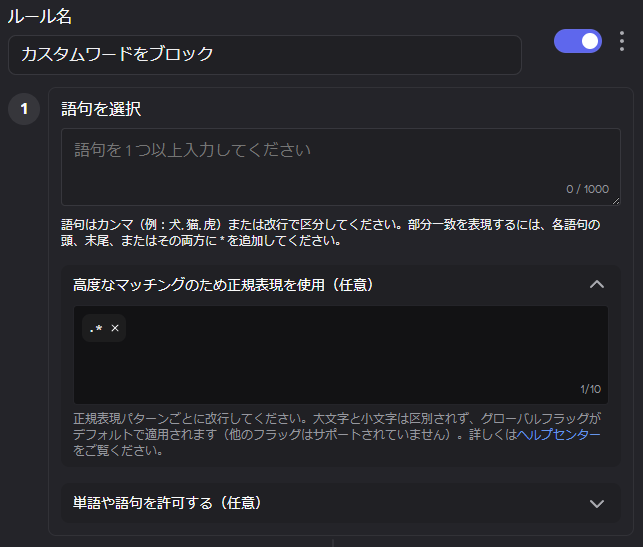
Task: Click the 1/10 regex pattern counter
Action: click(x=590, y=389)
